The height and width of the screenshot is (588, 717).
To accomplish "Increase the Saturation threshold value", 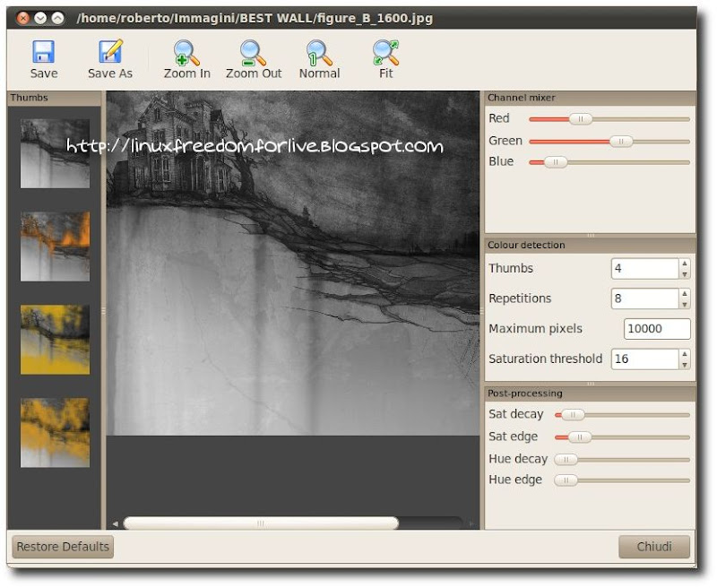I will [x=685, y=354].
